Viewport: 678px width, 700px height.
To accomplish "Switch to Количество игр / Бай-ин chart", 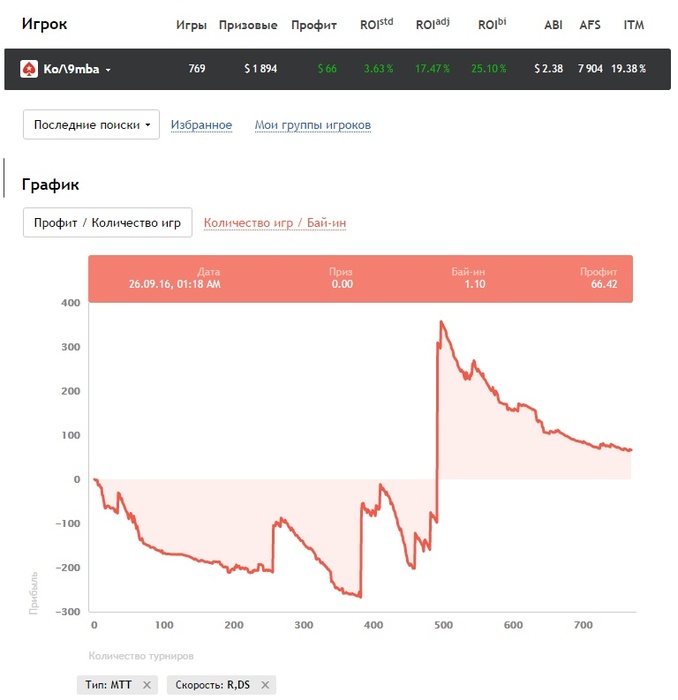I will click(x=275, y=222).
